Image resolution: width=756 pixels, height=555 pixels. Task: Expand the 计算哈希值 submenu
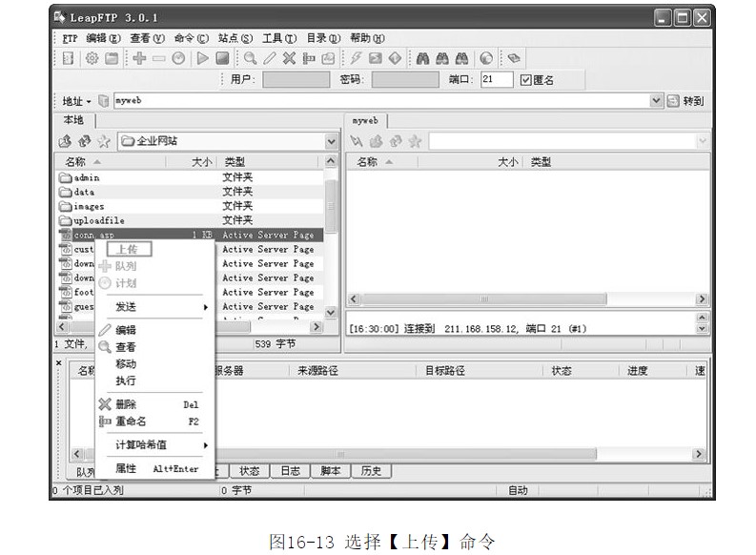[x=159, y=445]
